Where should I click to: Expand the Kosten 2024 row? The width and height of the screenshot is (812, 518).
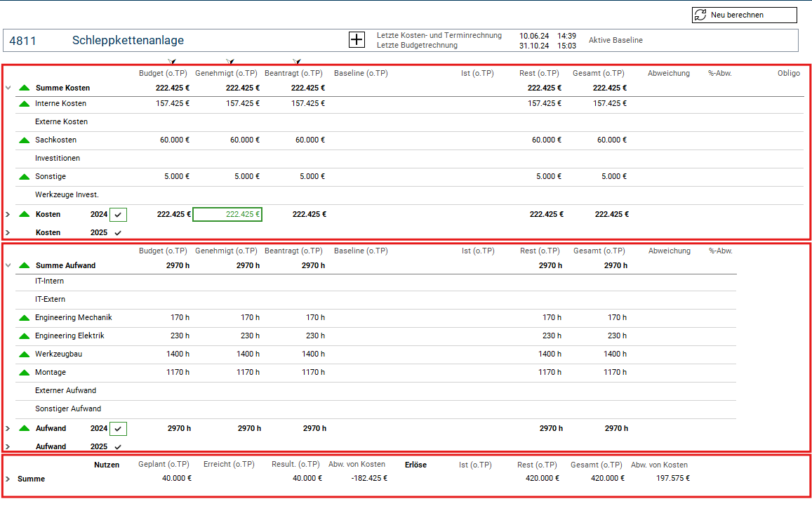coord(8,215)
